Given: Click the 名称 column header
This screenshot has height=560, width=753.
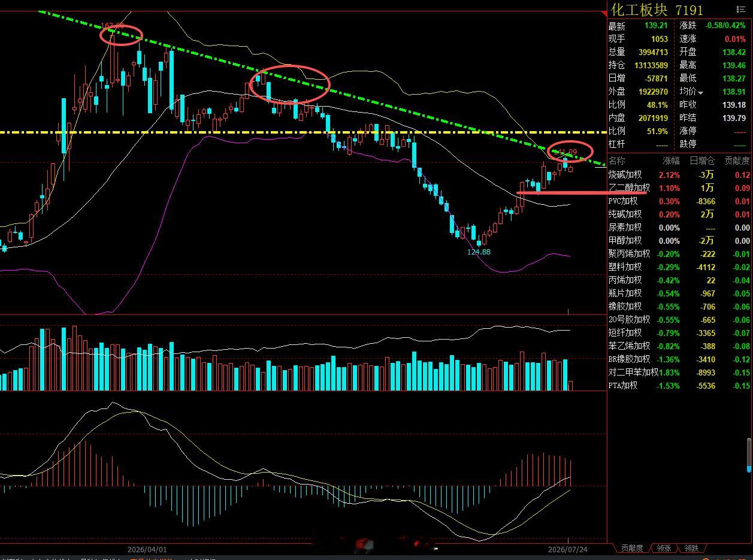Looking at the screenshot, I should coord(617,161).
